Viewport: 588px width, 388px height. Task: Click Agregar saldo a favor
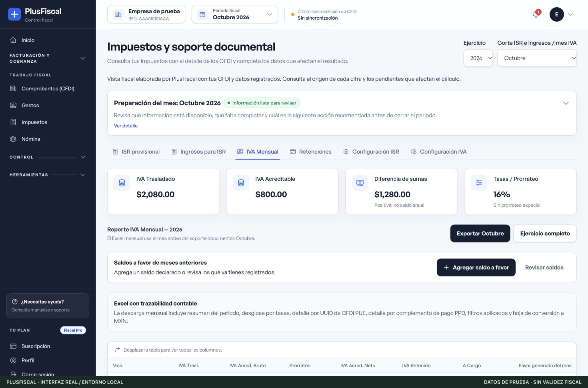point(476,268)
